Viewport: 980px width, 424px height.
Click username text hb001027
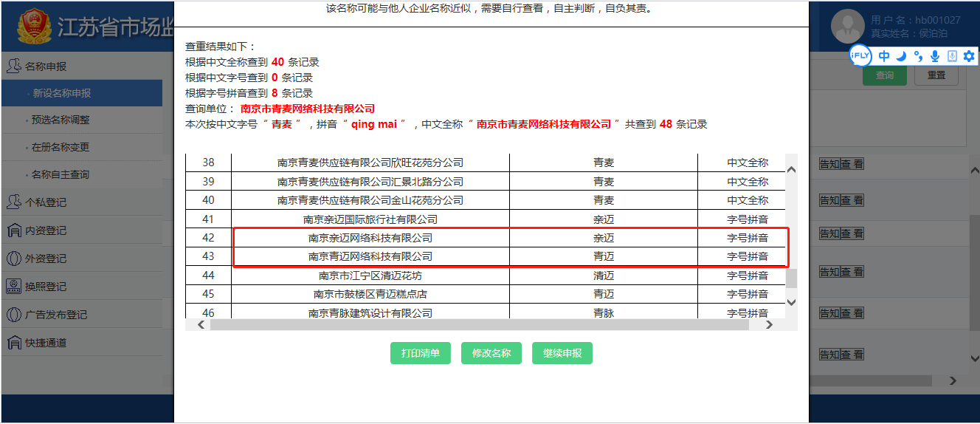[938, 20]
